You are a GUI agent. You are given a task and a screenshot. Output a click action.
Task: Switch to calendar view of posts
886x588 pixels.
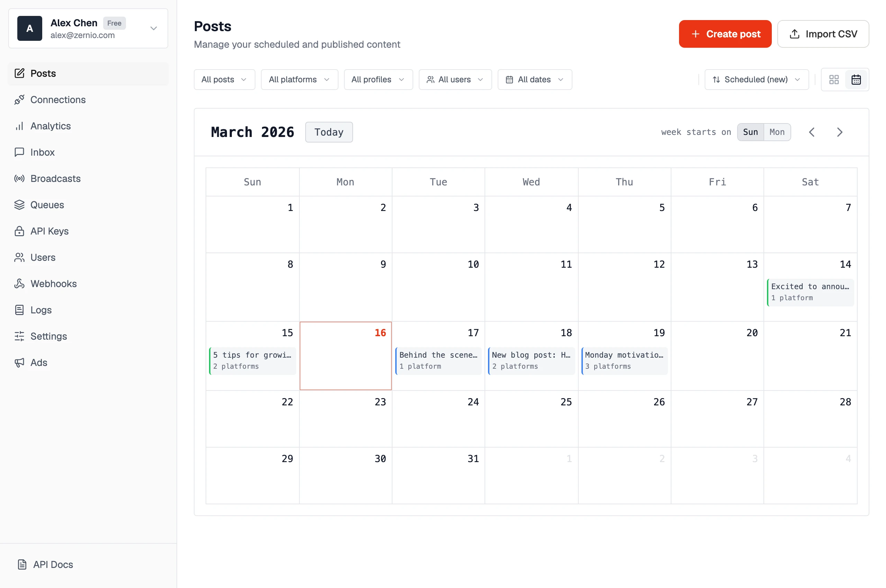[x=856, y=80]
